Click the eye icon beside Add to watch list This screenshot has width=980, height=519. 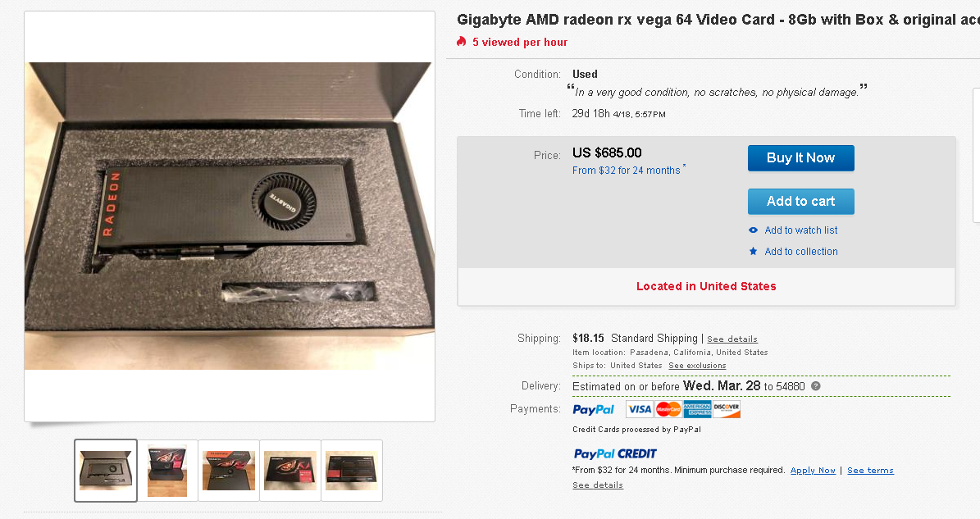click(x=753, y=230)
